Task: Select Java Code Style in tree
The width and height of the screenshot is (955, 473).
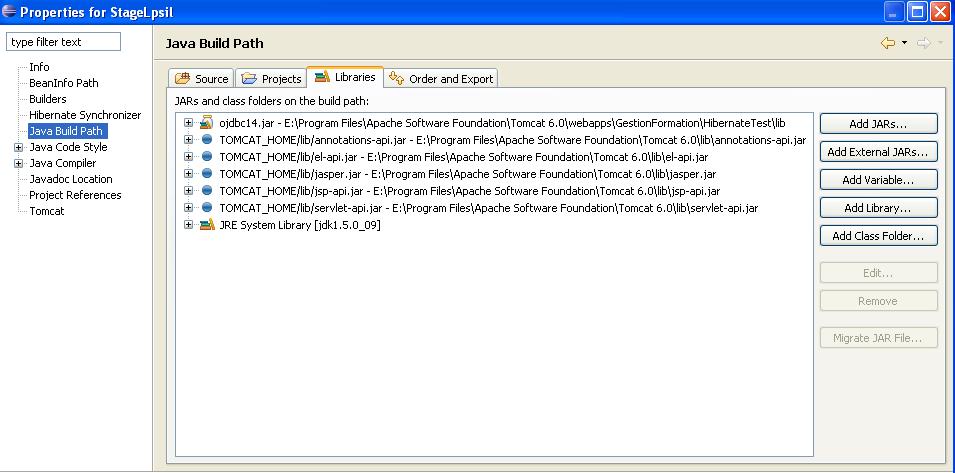Action: (x=68, y=147)
